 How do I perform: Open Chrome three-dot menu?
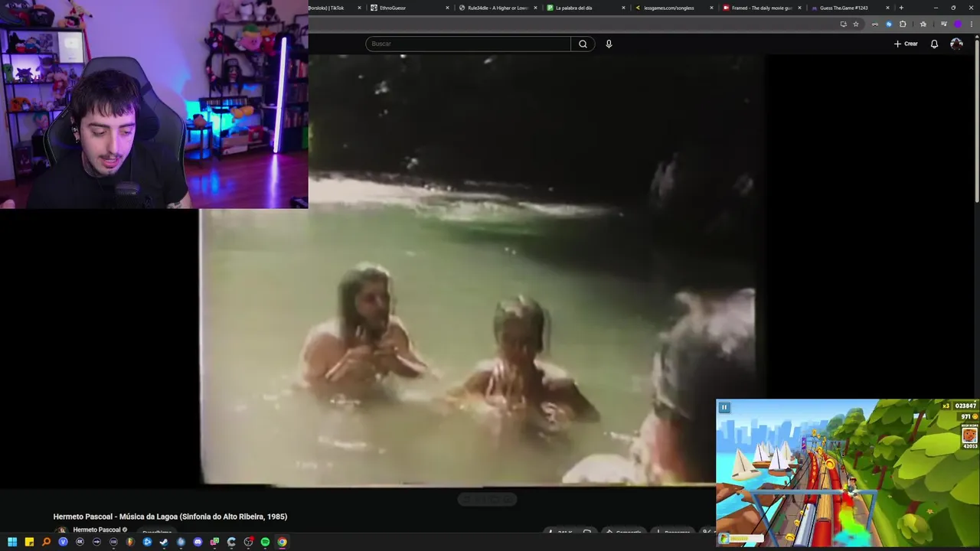972,24
